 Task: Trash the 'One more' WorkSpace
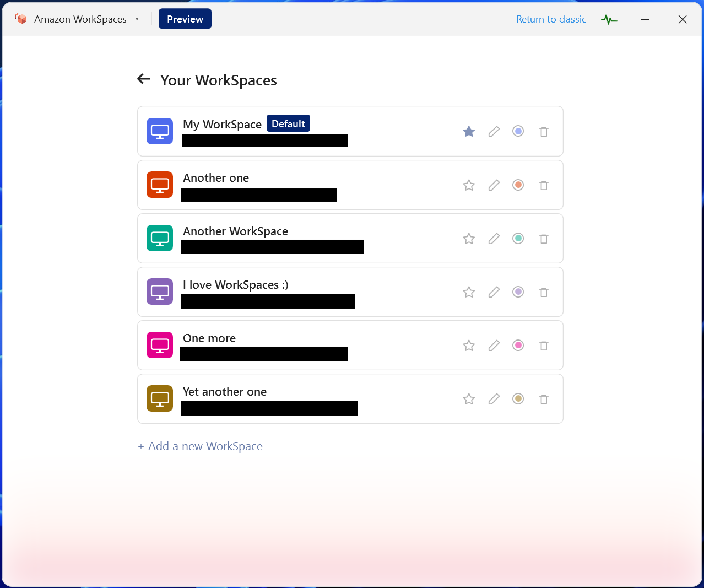tap(544, 346)
